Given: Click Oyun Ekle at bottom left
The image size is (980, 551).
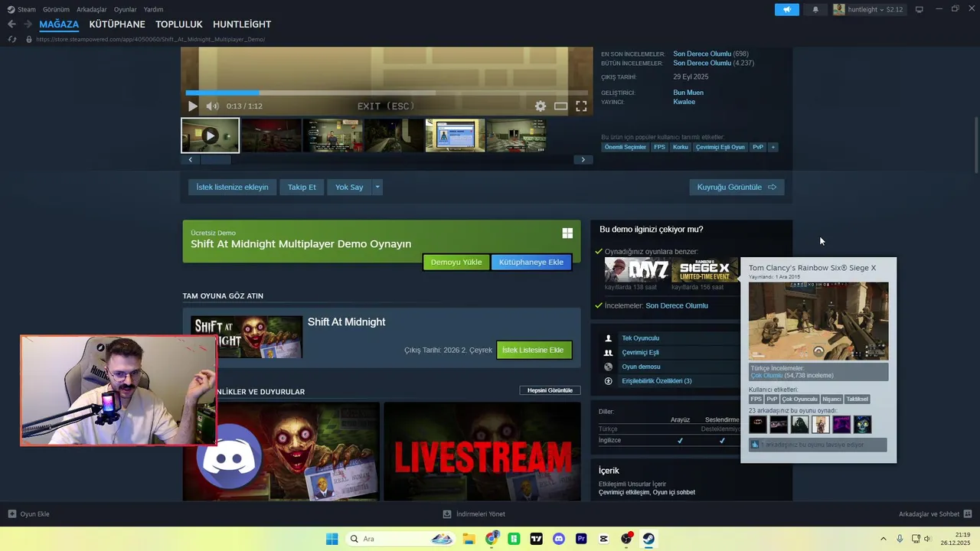Looking at the screenshot, I should (x=28, y=514).
